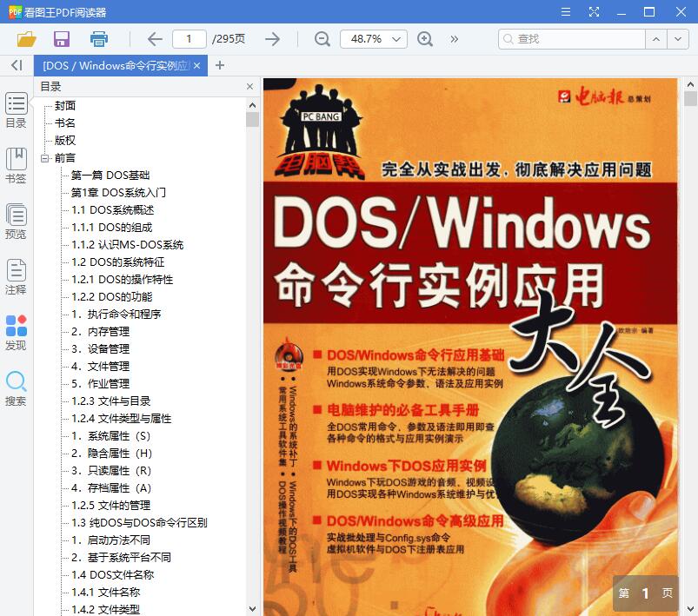Open the 目录 sidebar panel

16,111
